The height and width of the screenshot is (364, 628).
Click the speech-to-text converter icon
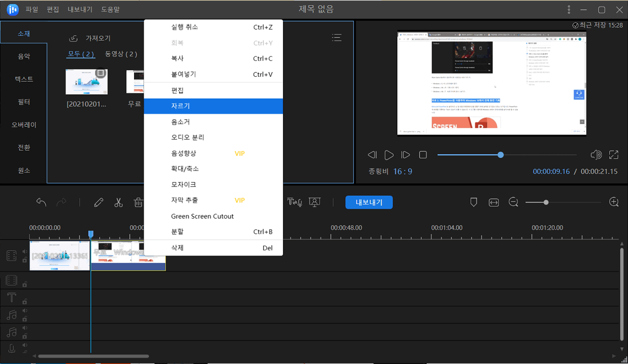(x=295, y=202)
